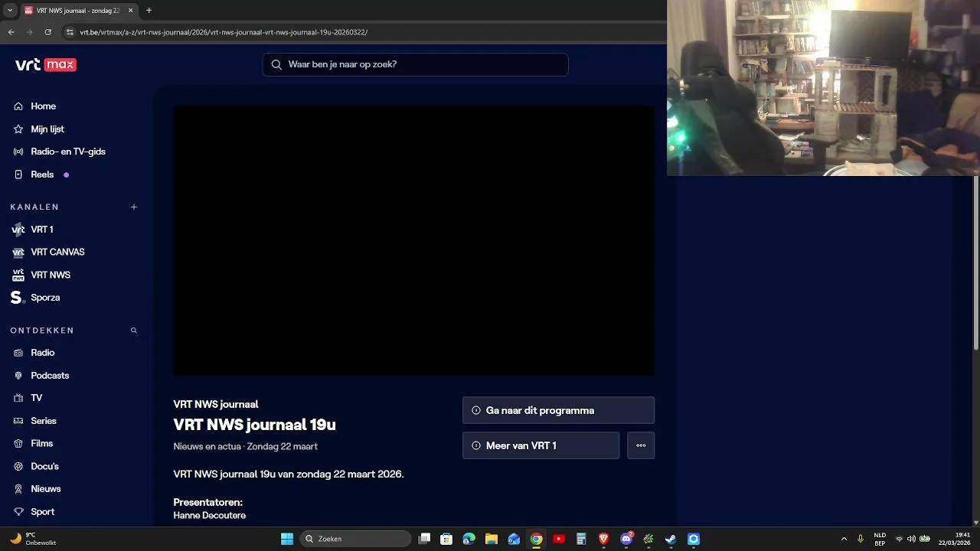The height and width of the screenshot is (551, 980).
Task: Open Steam from taskbar
Action: tap(671, 539)
